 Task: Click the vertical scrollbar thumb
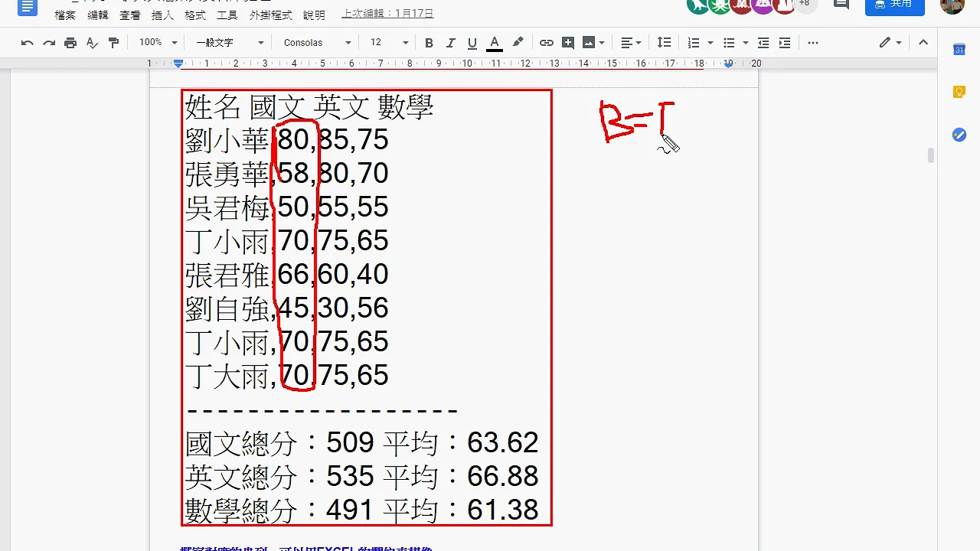tap(931, 155)
